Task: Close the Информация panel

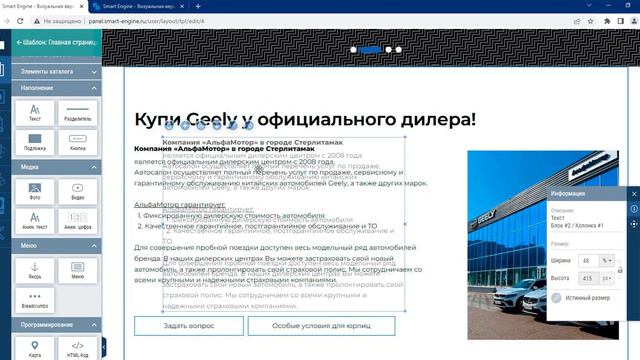Action: (634, 194)
